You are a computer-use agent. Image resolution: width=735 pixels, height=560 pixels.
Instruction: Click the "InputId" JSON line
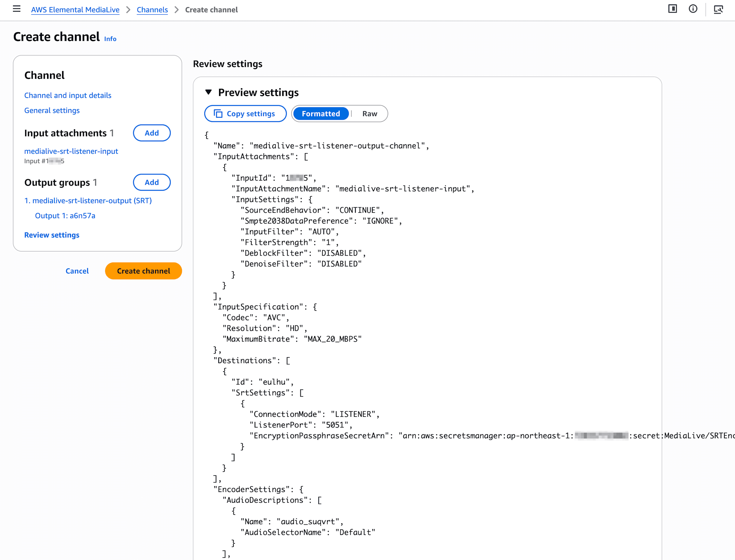274,178
